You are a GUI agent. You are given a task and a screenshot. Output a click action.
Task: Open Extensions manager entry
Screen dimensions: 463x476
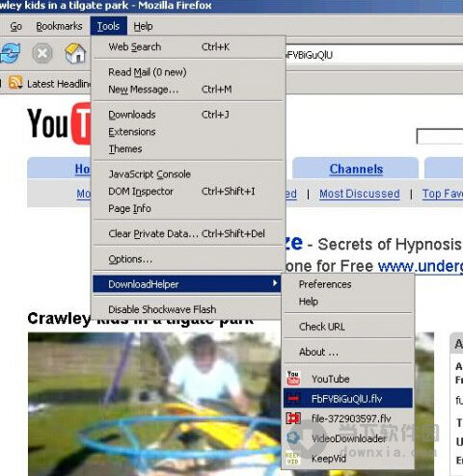188,132
